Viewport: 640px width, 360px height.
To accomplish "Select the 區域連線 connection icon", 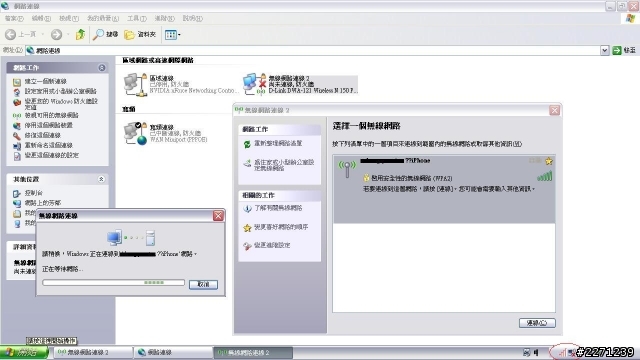I will coord(136,84).
